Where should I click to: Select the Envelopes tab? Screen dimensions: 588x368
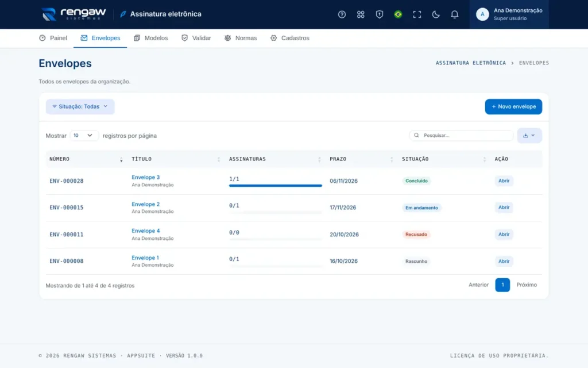click(x=100, y=38)
